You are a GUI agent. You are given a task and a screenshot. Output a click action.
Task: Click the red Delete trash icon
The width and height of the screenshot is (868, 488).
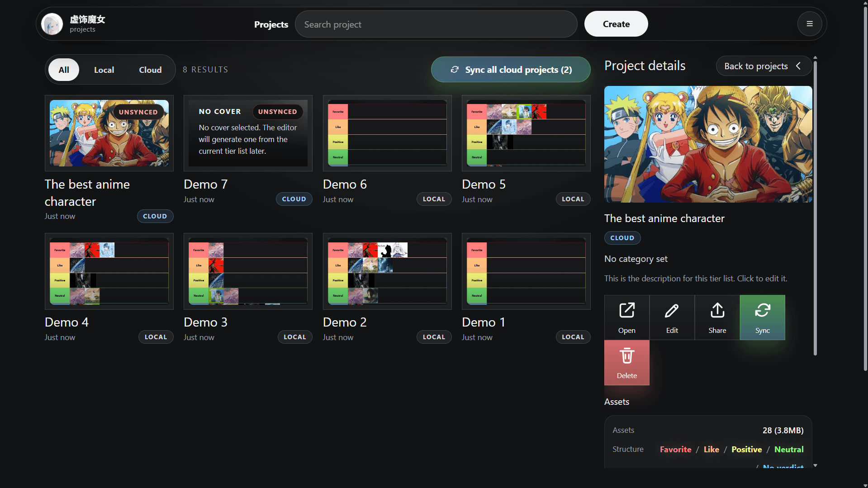tap(626, 362)
